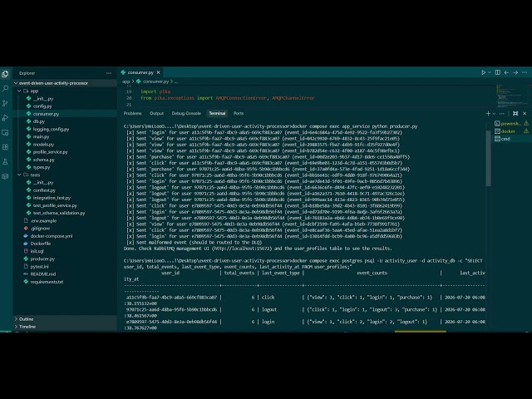Open terminal panel more actions ellipsis
Screen dimensions: 532x399
(x=502, y=113)
